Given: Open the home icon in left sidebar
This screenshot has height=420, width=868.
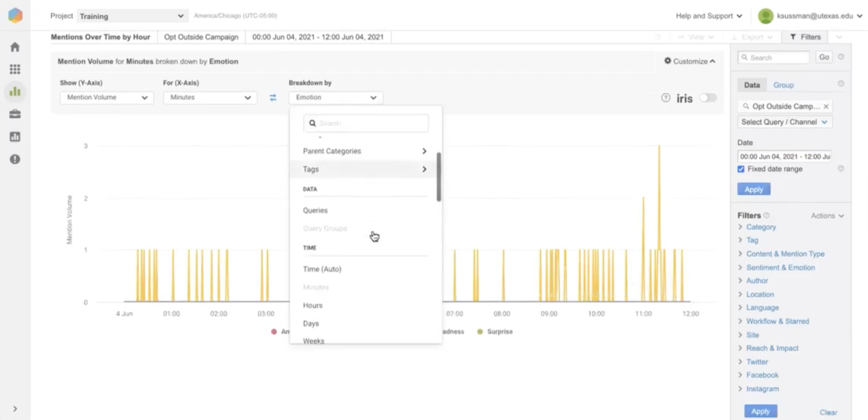Looking at the screenshot, I should [14, 47].
